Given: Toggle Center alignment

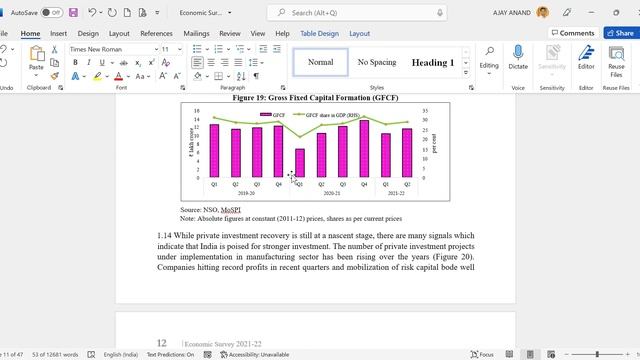Looking at the screenshot, I should click(211, 63).
